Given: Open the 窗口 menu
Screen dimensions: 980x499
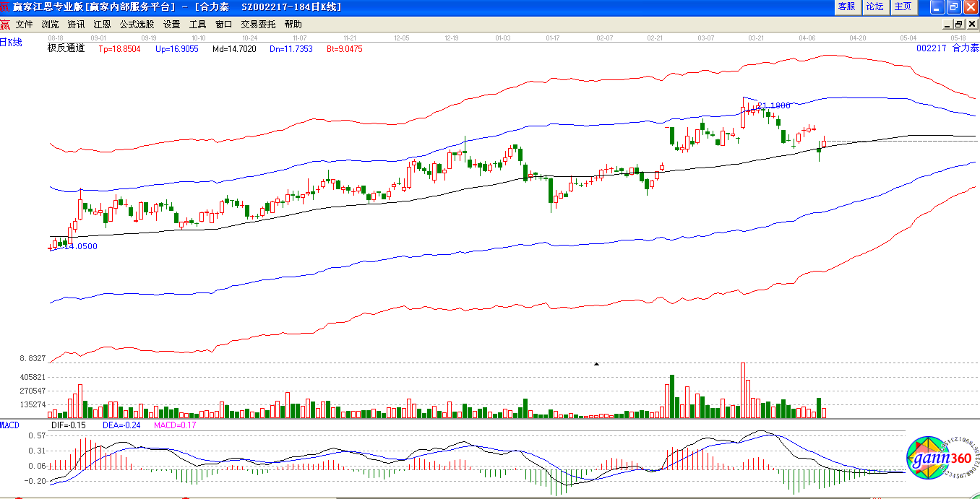Looking at the screenshot, I should tap(224, 24).
